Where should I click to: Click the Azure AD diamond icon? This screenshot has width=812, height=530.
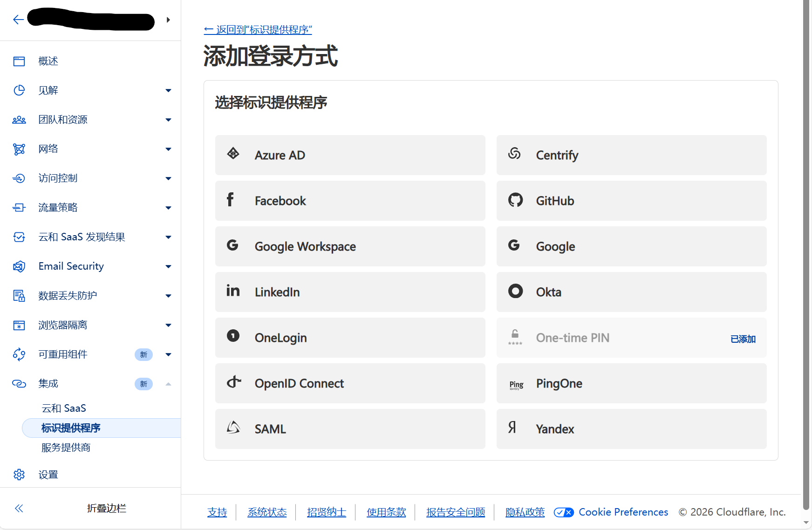(x=233, y=154)
